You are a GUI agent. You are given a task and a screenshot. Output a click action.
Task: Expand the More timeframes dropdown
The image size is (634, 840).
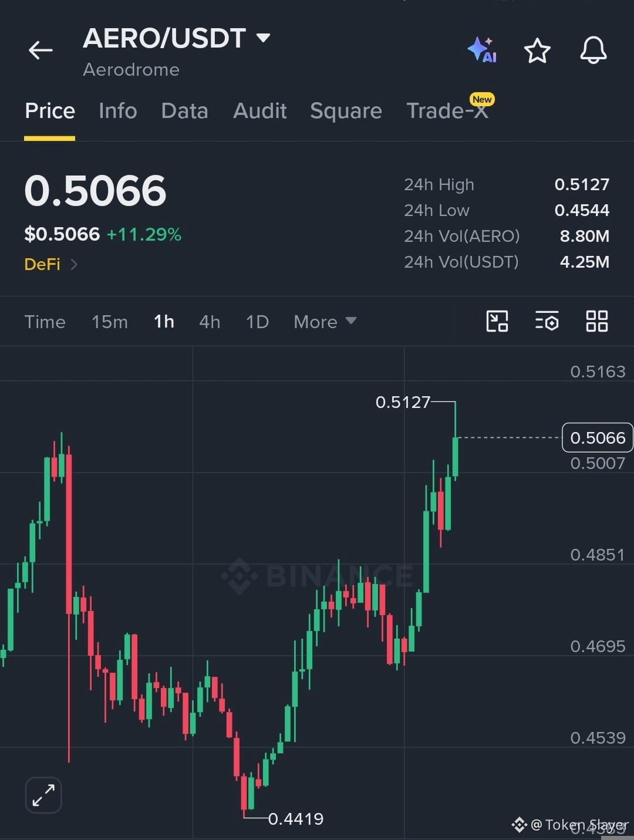[325, 322]
